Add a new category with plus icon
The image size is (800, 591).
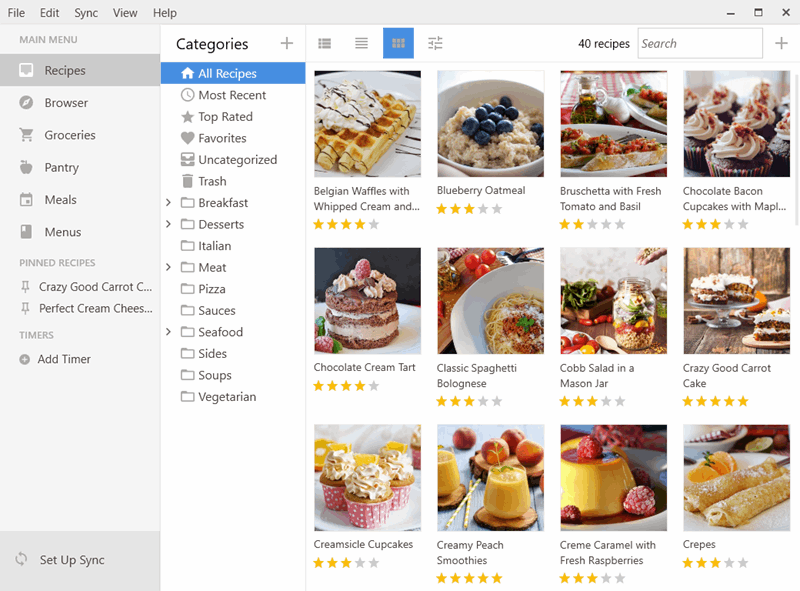point(287,43)
